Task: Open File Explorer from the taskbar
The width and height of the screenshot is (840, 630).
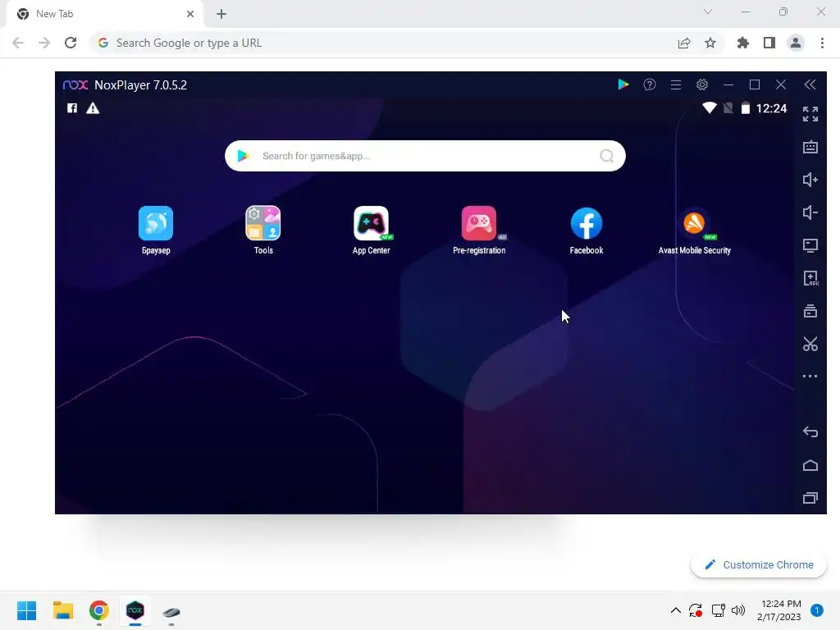Action: coord(62,610)
